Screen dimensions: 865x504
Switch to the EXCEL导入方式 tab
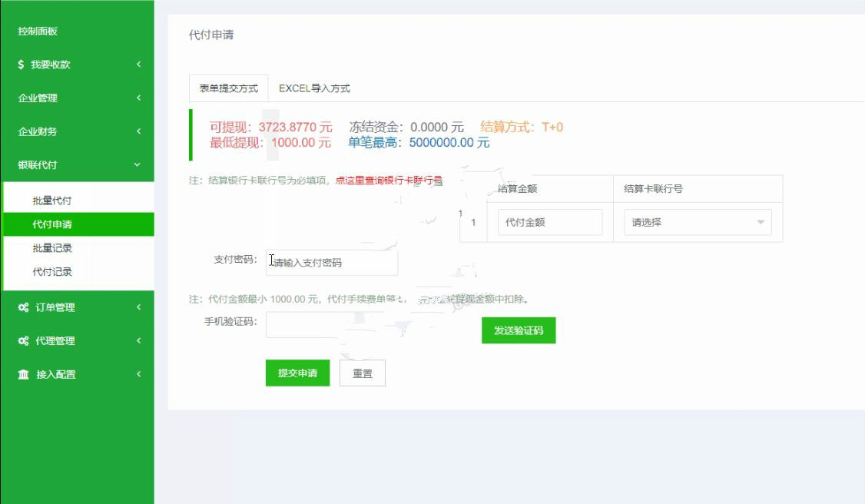314,88
